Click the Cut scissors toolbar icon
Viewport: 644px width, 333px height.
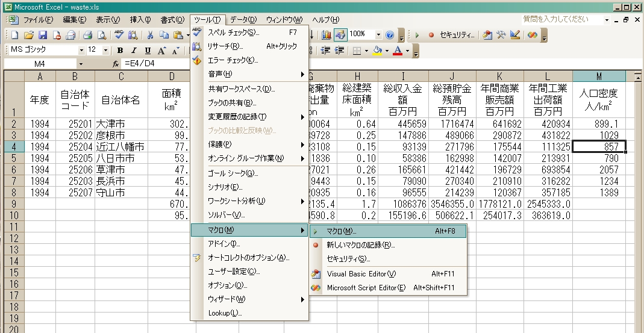[x=150, y=36]
